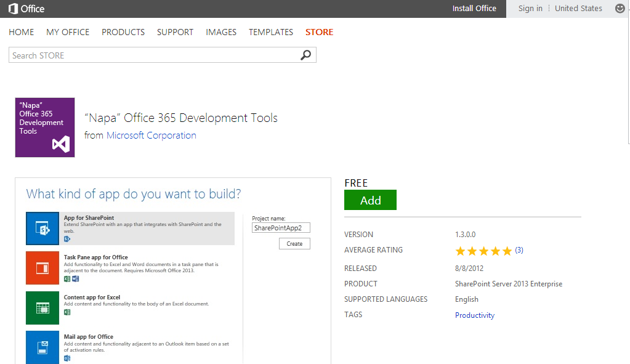
Task: Click the small Excel icon under Task Pane app
Action: [x=67, y=278]
